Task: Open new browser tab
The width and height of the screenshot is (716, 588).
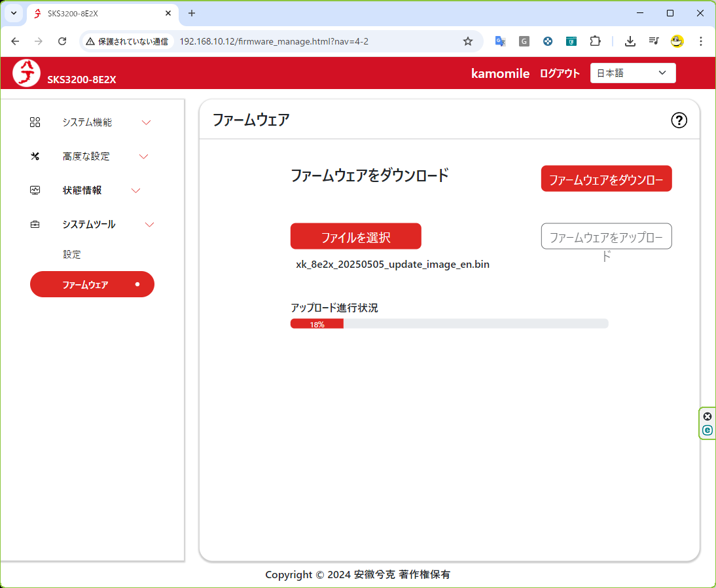Action: tap(192, 13)
